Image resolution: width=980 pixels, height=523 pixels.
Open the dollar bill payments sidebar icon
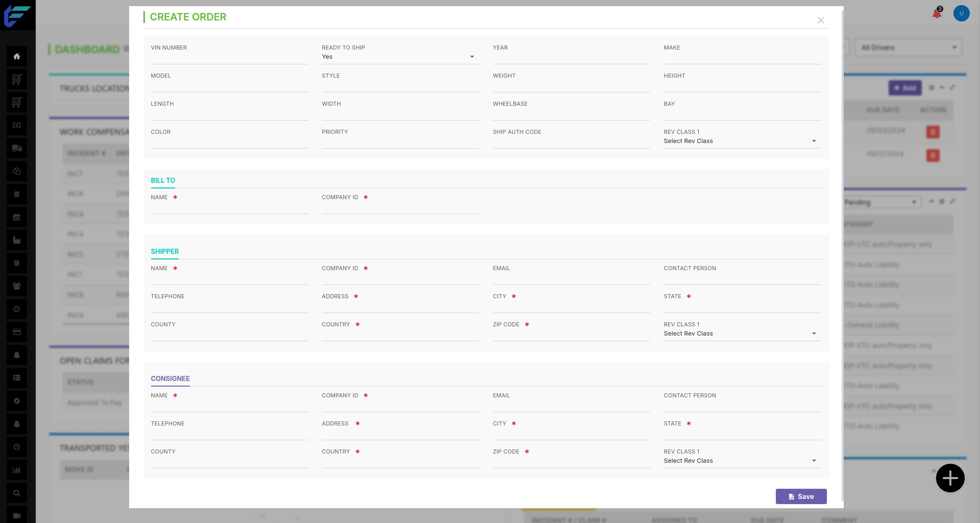click(17, 125)
